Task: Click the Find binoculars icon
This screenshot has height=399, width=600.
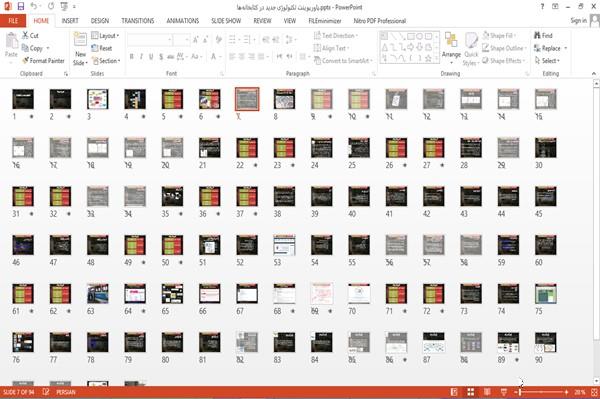Action: 537,35
